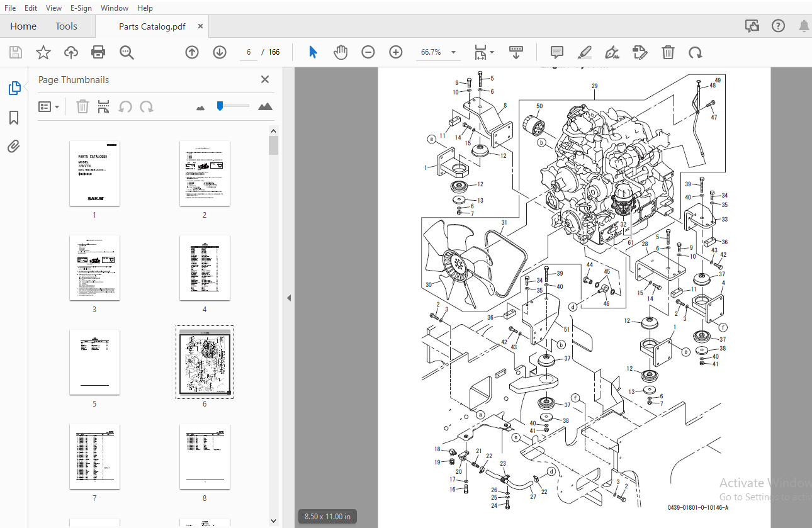Upload the file with the cloud icon

click(x=71, y=52)
